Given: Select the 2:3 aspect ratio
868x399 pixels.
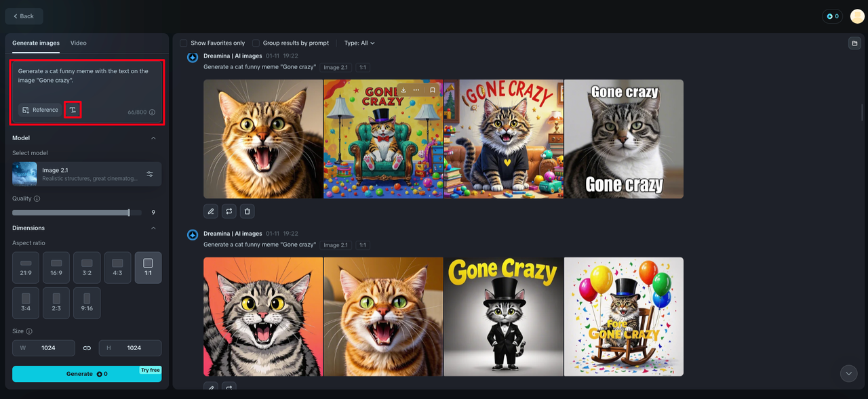Looking at the screenshot, I should 56,303.
